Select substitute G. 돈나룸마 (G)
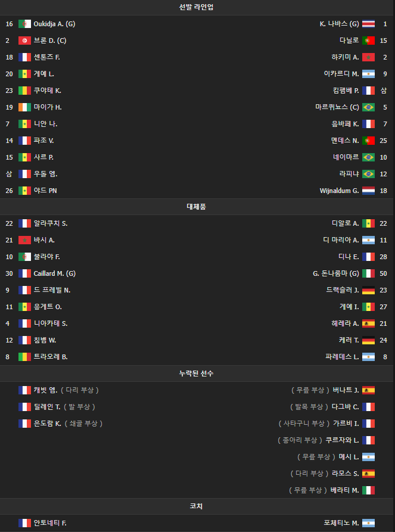This screenshot has width=395, height=532. [335, 273]
